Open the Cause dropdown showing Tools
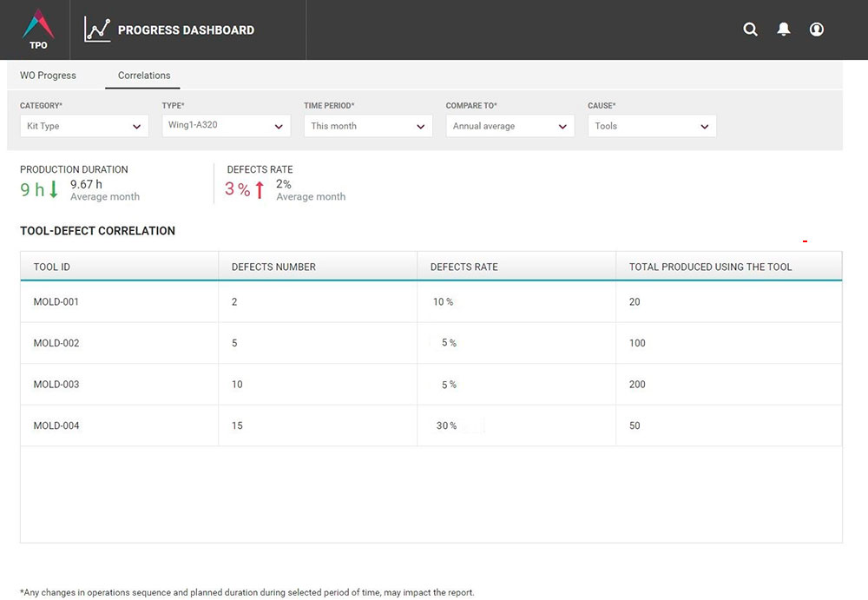868x600 pixels. tap(652, 126)
